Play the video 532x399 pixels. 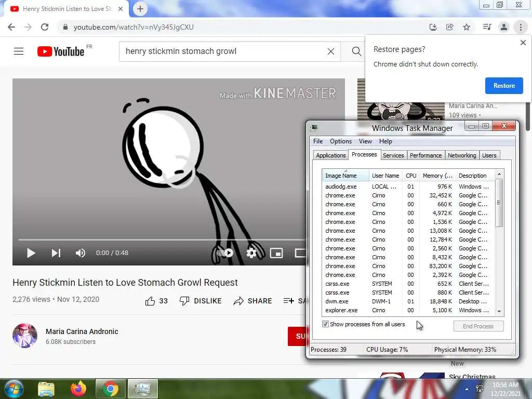pyautogui.click(x=31, y=253)
